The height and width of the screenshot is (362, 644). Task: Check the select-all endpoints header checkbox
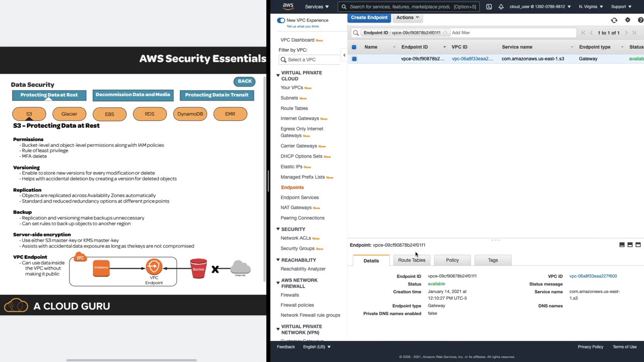tap(354, 47)
